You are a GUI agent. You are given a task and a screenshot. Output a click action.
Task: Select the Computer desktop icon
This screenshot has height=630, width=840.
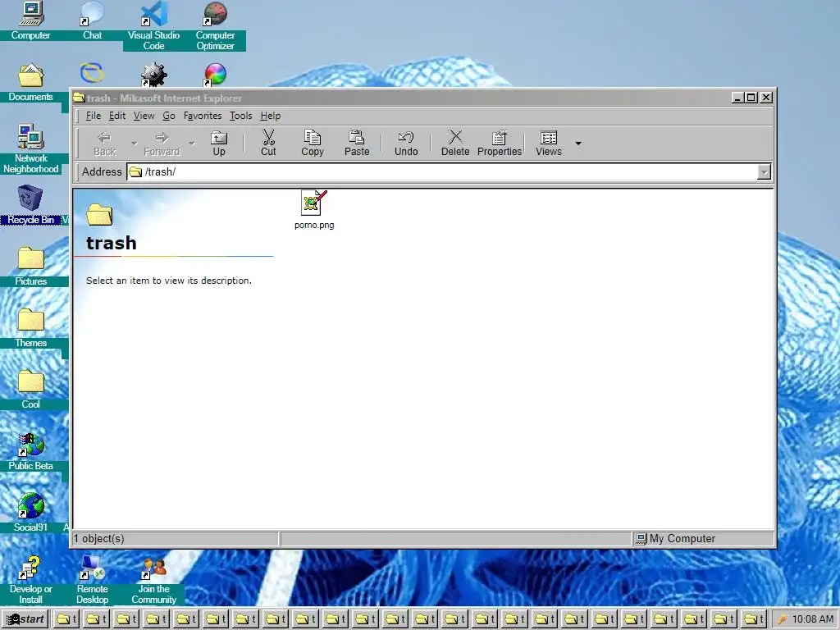tap(30, 21)
